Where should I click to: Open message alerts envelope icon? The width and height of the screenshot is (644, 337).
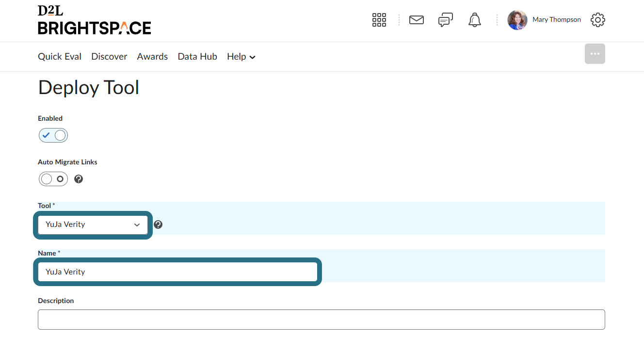pos(417,20)
